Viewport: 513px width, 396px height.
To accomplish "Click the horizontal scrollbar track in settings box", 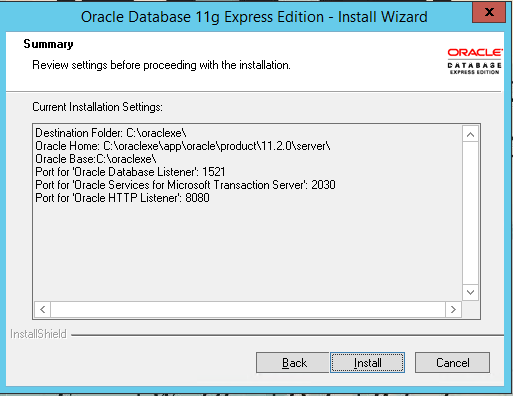I will click(x=248, y=310).
